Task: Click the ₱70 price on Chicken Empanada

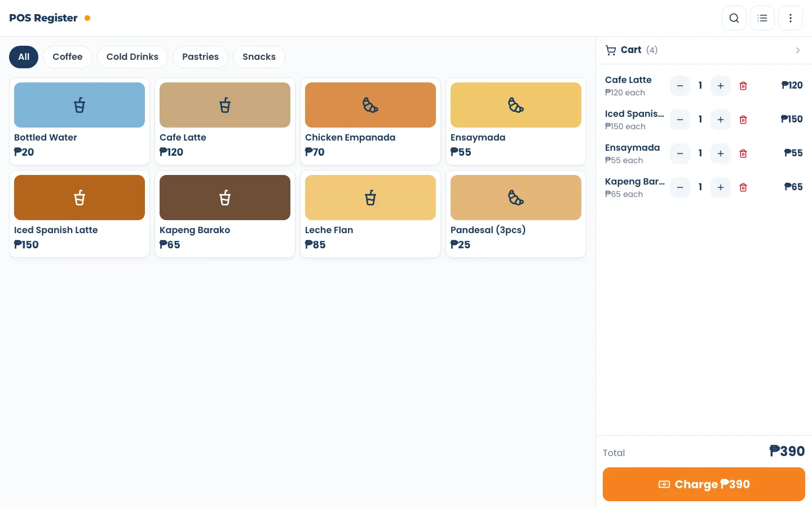Action: point(315,152)
